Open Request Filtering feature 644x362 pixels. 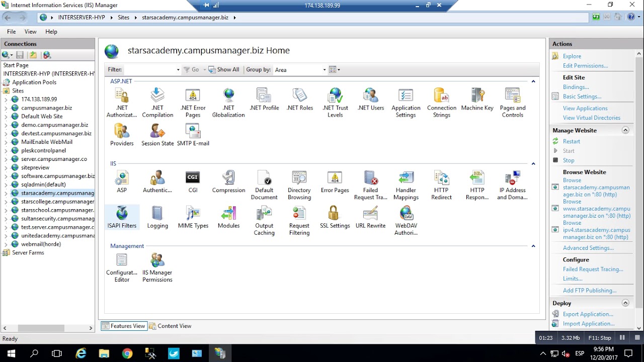tap(299, 220)
